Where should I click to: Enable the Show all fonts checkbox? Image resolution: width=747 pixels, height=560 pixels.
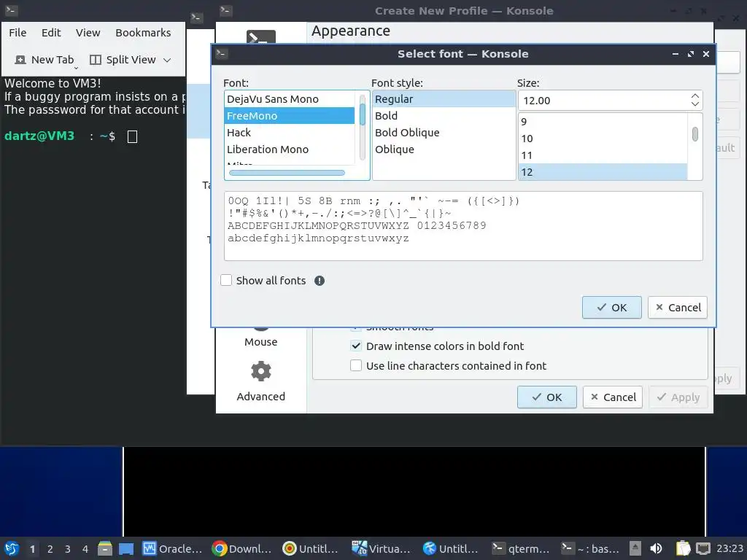[x=226, y=280]
